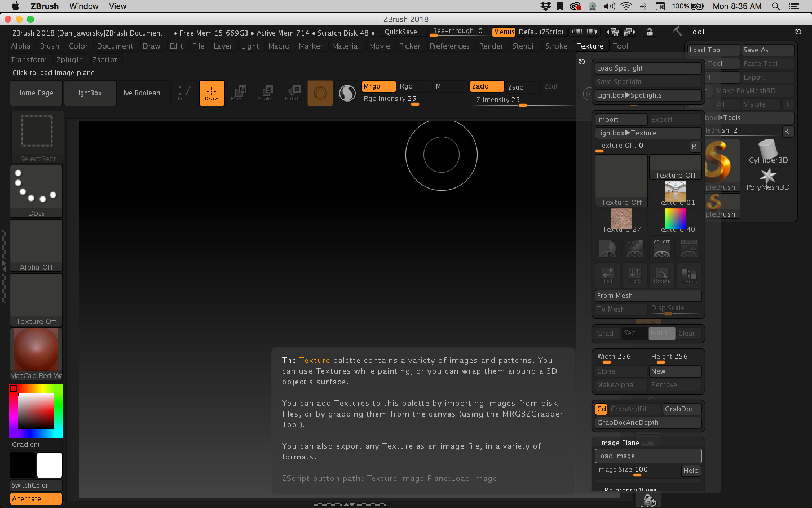Click Flip V texture icon

pyautogui.click(x=634, y=275)
